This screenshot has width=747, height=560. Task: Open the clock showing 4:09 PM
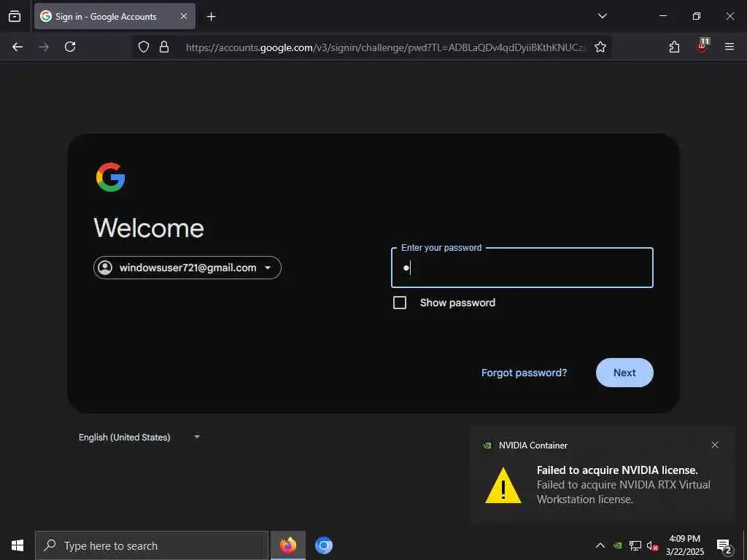684,545
